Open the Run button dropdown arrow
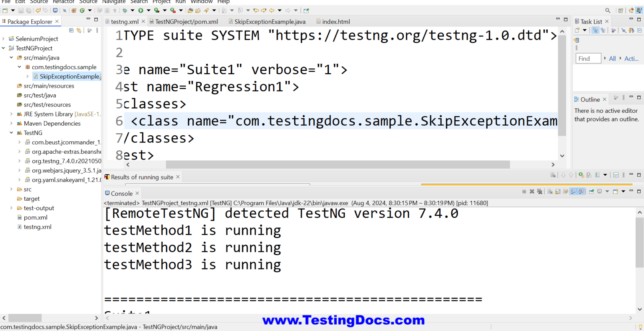The width and height of the screenshot is (644, 331). click(148, 10)
